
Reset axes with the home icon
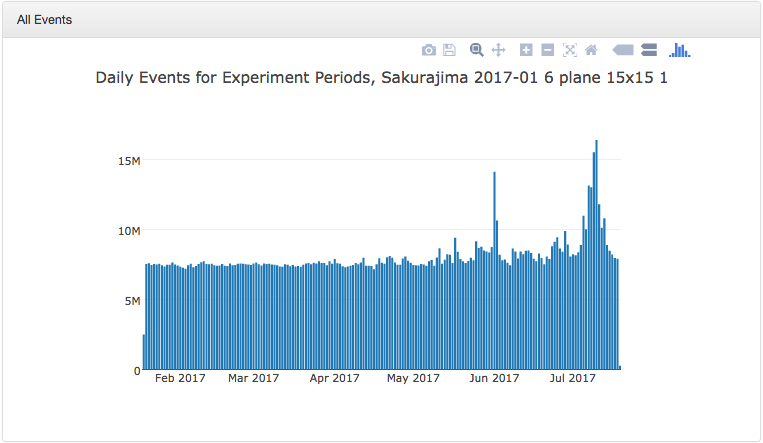(591, 50)
